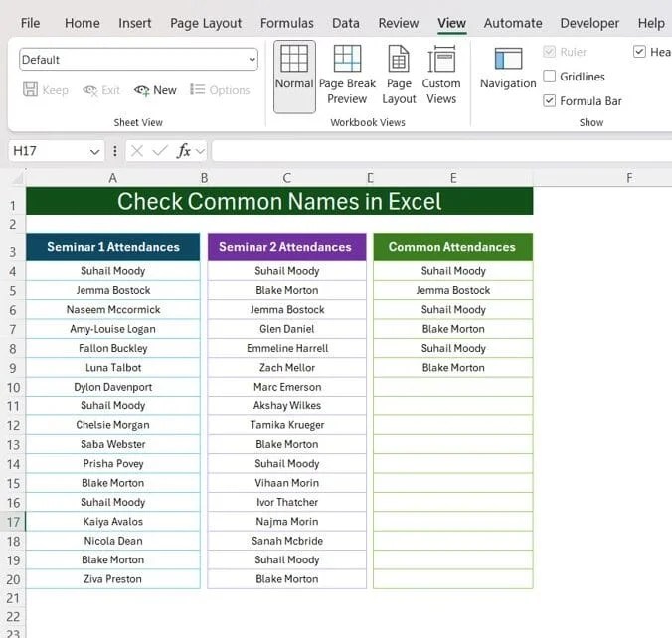Select cell Fallon Buckley

click(x=112, y=348)
